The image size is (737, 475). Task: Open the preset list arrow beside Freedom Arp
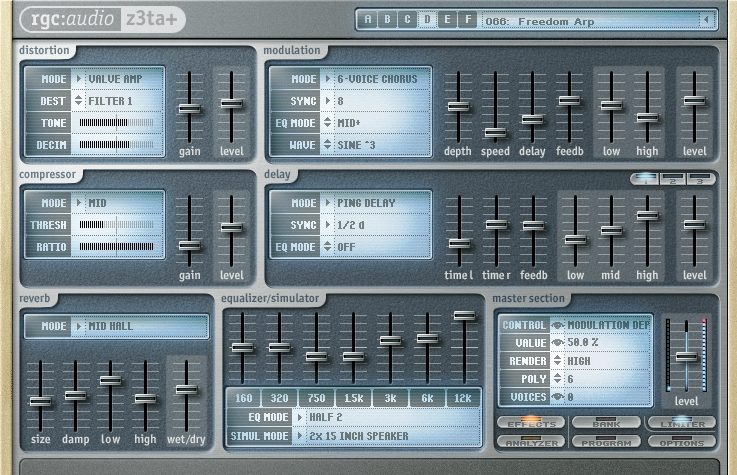(706, 20)
